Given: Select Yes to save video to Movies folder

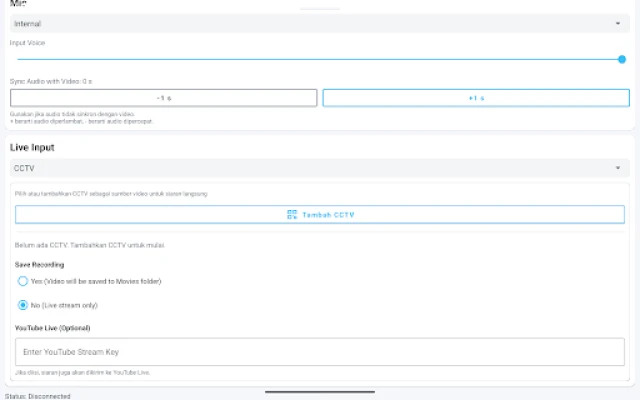Looking at the screenshot, I should (23, 281).
